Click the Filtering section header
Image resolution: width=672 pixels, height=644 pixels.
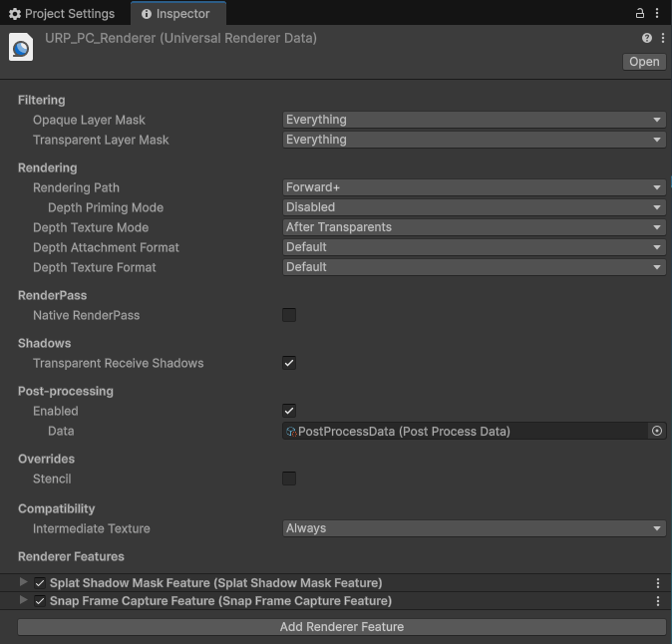click(x=42, y=101)
